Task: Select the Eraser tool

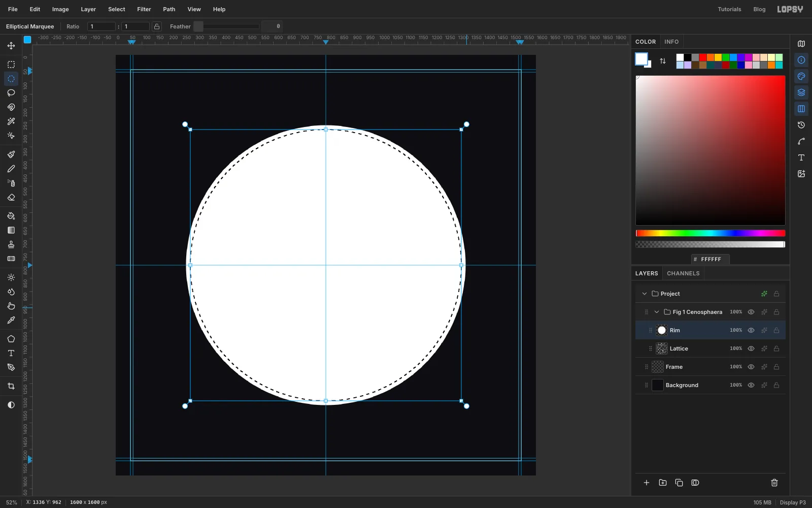Action: [11, 197]
